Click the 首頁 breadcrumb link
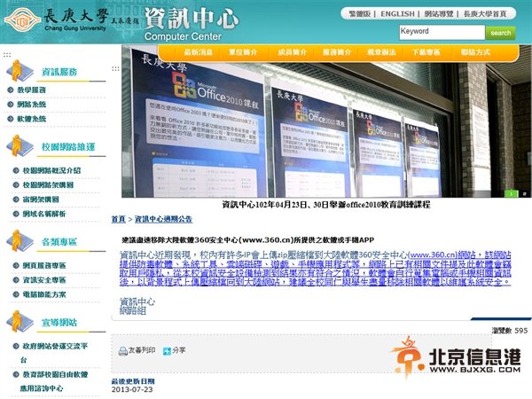The height and width of the screenshot is (399, 532). pos(119,219)
